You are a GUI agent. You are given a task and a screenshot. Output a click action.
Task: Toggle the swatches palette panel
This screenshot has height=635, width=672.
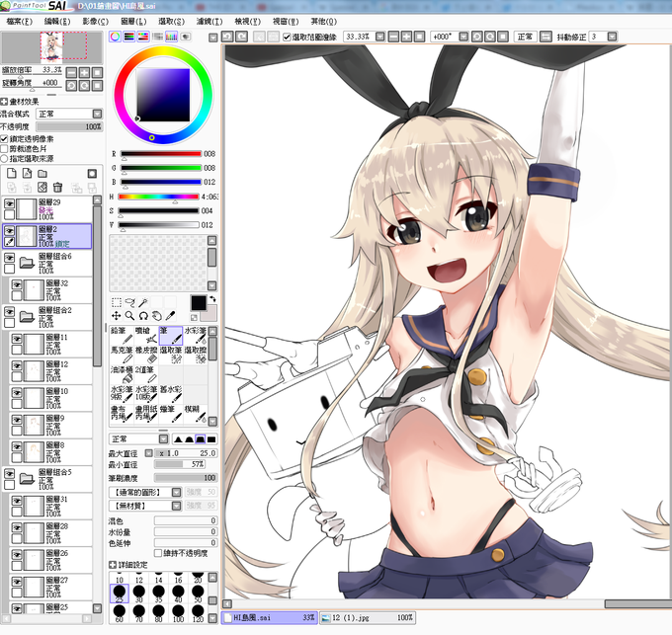[x=171, y=37]
